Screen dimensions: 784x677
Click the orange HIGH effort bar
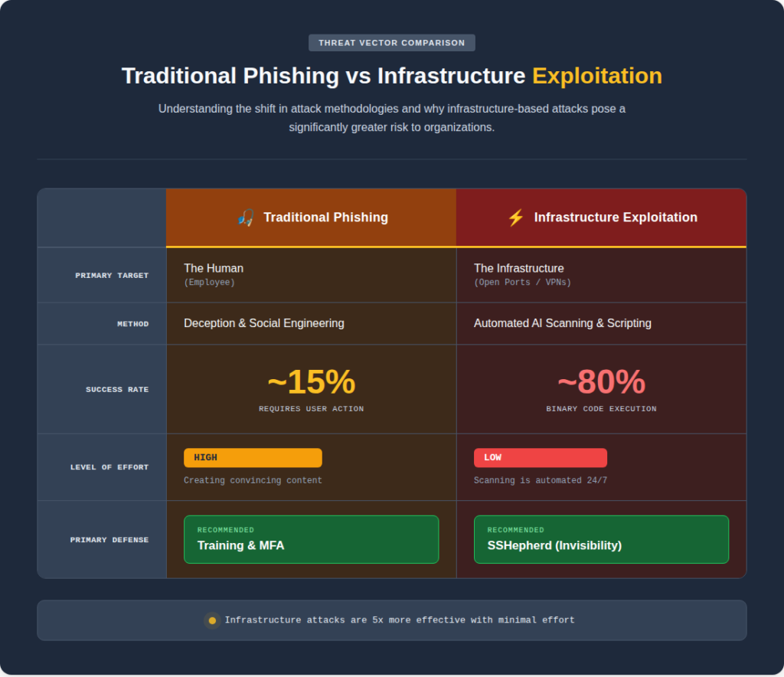[x=253, y=458]
